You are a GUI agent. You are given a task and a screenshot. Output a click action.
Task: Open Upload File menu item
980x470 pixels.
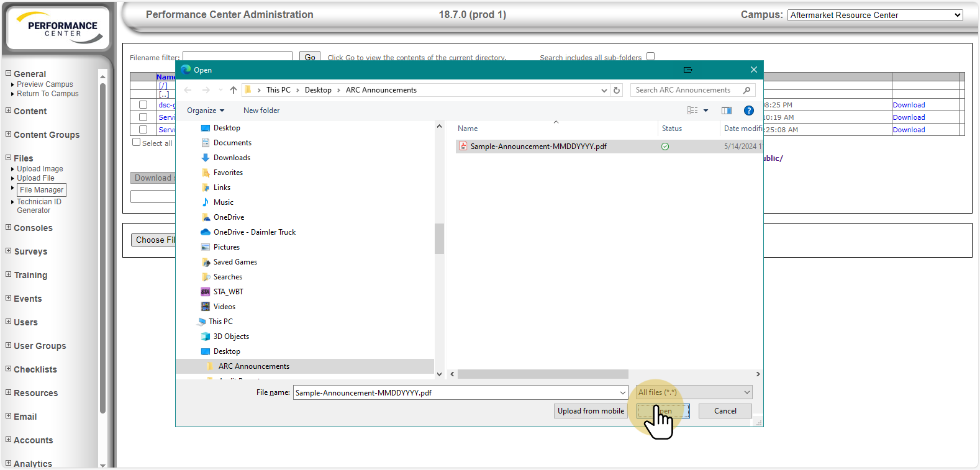click(x=35, y=178)
